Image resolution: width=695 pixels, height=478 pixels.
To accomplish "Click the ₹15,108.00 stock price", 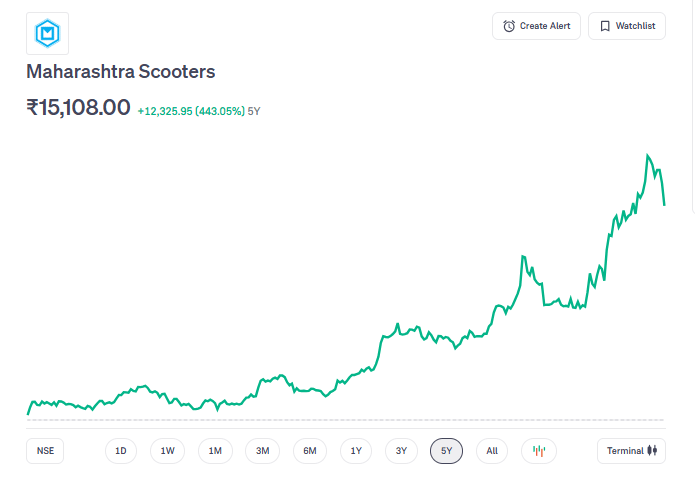I will coord(79,107).
